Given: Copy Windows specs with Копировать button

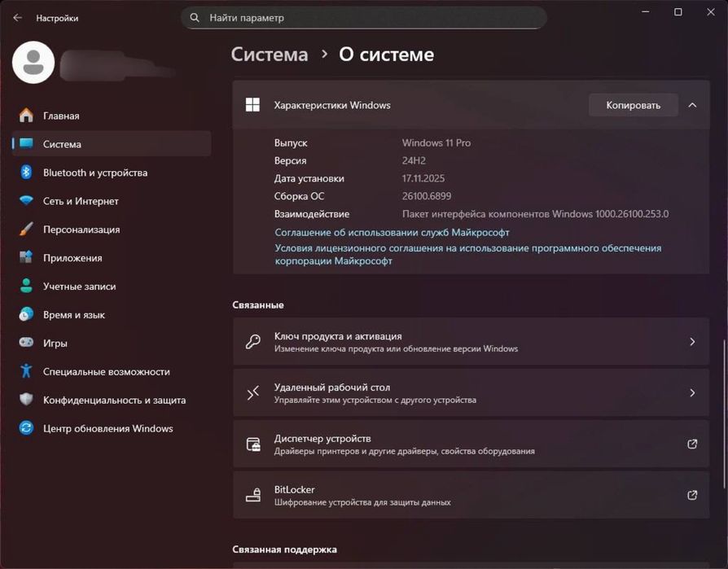Looking at the screenshot, I should (x=634, y=105).
